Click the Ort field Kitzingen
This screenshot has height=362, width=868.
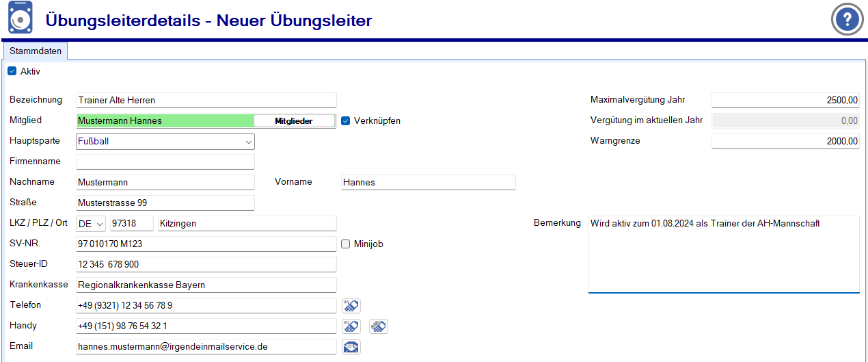[x=247, y=224]
